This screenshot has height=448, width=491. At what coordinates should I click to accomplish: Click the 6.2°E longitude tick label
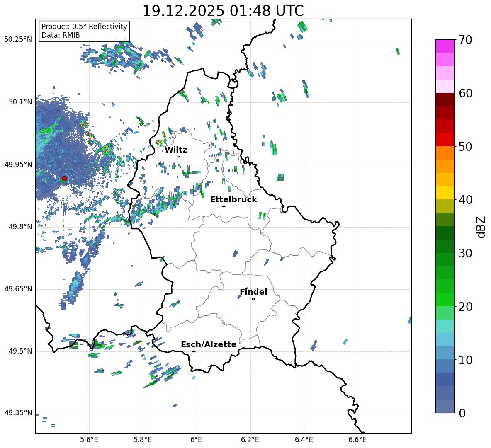click(x=250, y=440)
